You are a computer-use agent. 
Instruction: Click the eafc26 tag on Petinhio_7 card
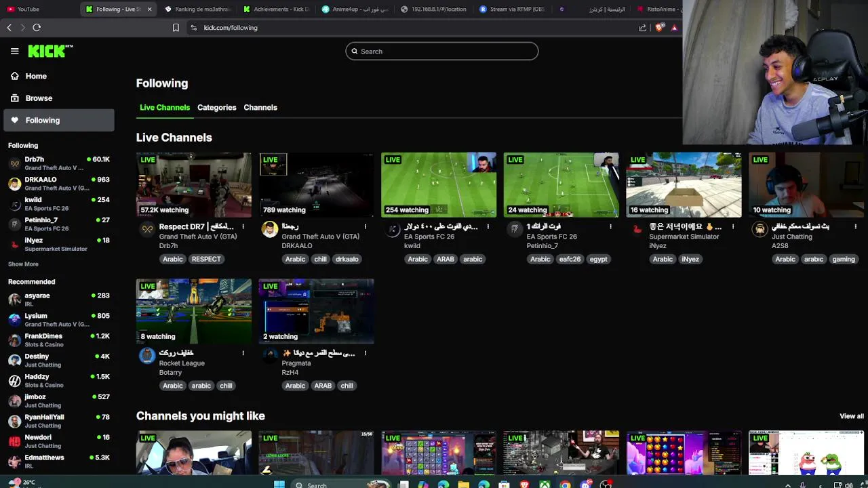[x=570, y=259]
